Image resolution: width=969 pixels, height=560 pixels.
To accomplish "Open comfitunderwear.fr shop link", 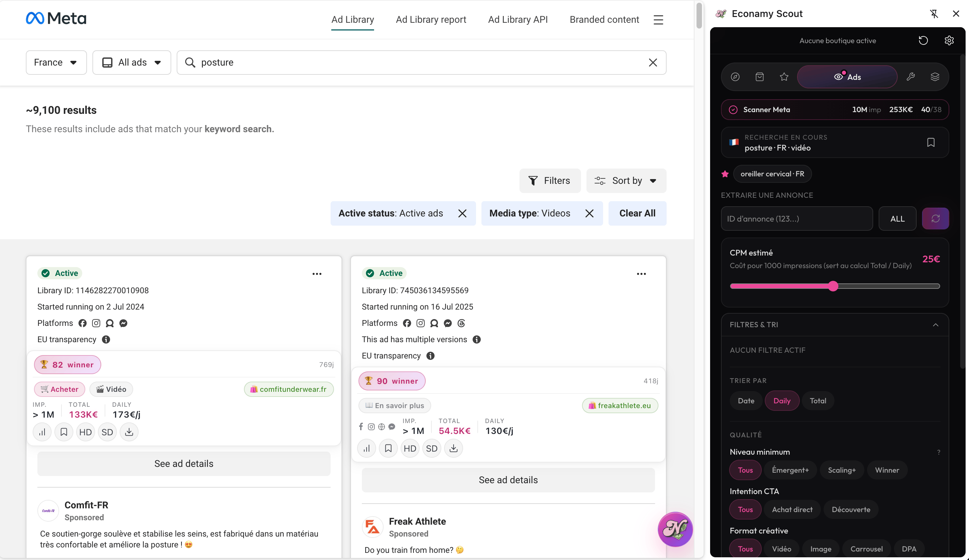I will [x=289, y=389].
